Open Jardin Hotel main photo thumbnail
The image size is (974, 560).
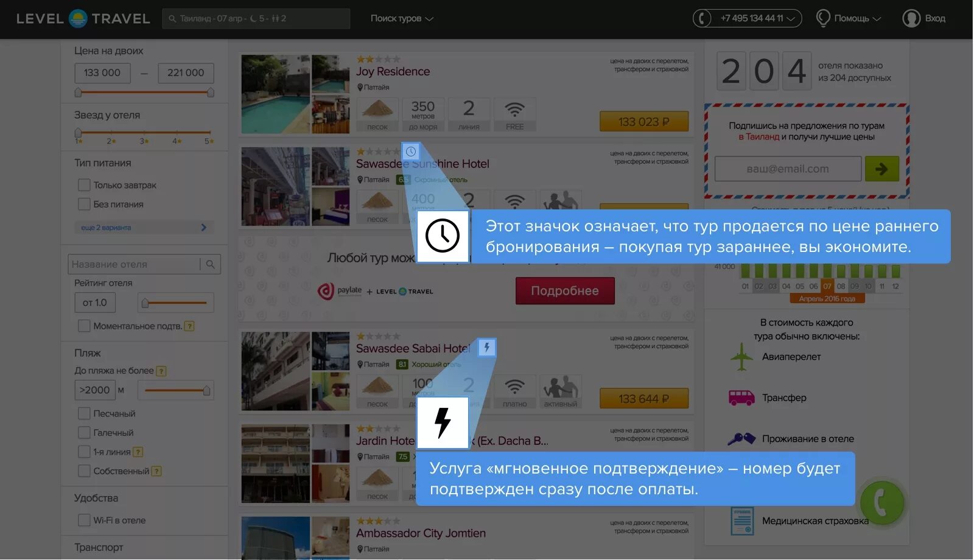[276, 463]
